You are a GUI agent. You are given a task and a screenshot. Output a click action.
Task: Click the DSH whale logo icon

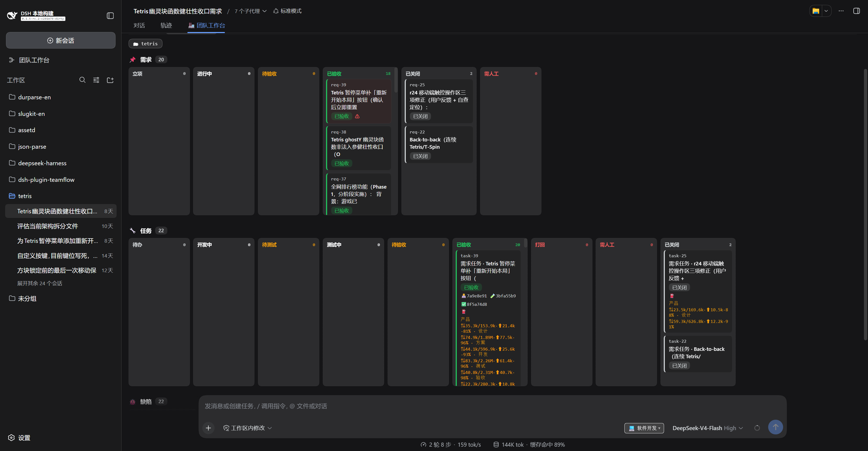(12, 15)
